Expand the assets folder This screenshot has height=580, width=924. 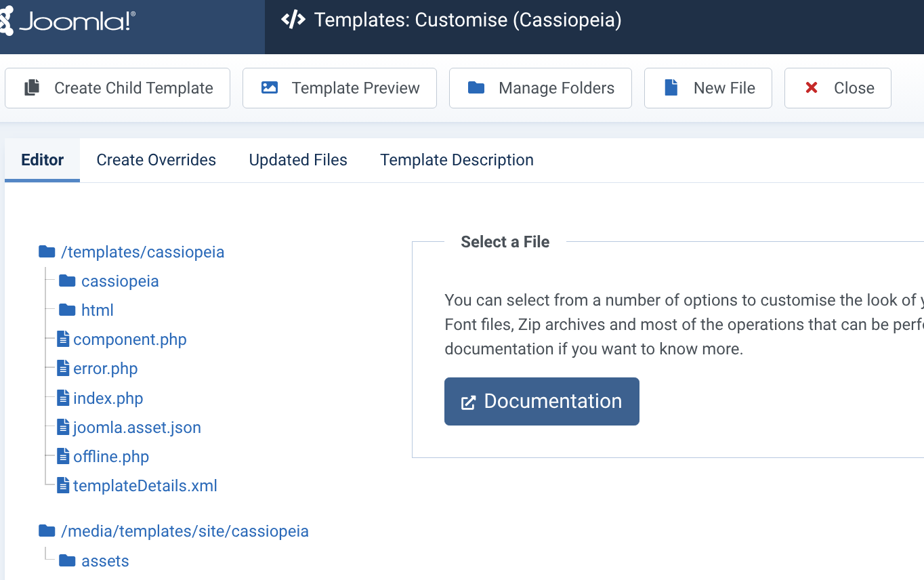click(x=104, y=561)
